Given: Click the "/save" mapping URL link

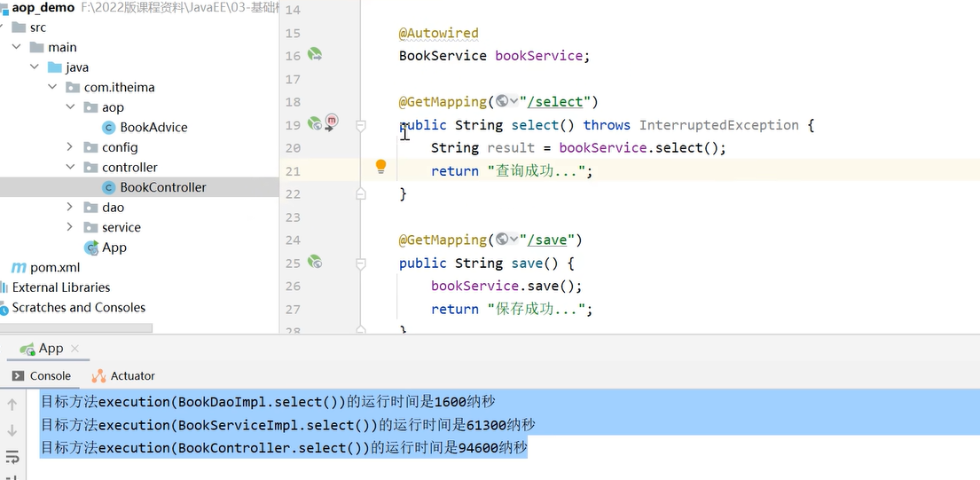Looking at the screenshot, I should click(x=547, y=240).
